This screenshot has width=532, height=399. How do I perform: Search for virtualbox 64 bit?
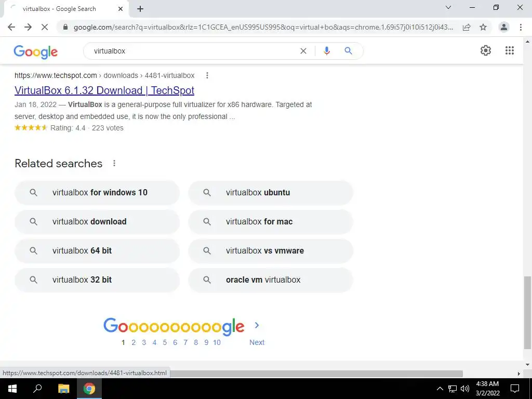point(97,251)
